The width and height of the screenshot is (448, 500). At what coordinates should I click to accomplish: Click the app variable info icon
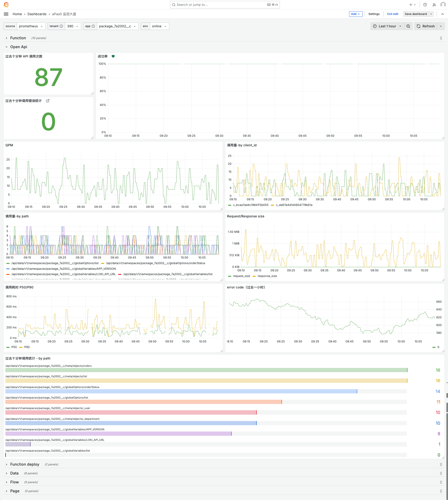93,26
